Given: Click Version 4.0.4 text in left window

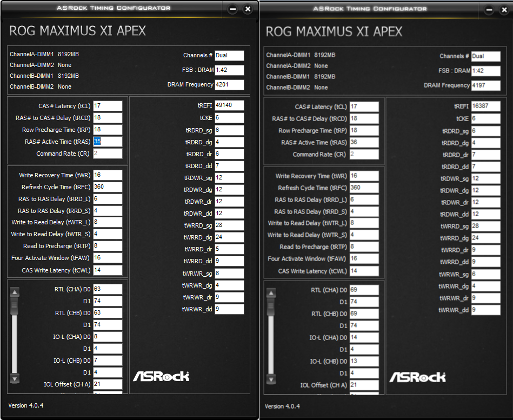Looking at the screenshot, I should coord(26,405).
